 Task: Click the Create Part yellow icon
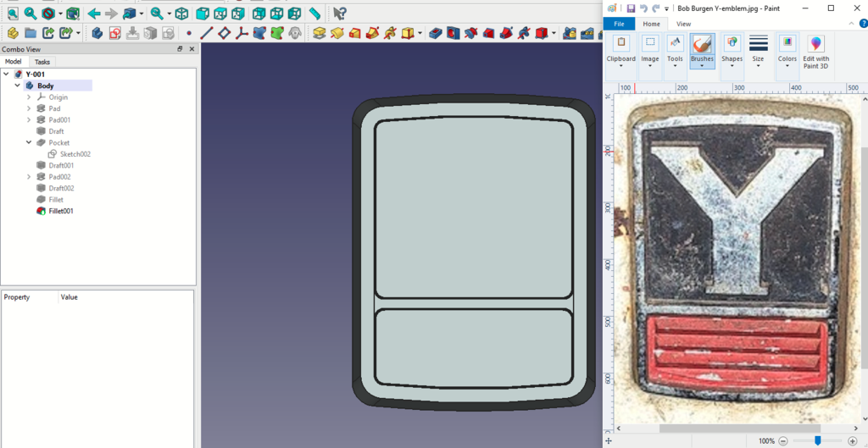pyautogui.click(x=13, y=33)
